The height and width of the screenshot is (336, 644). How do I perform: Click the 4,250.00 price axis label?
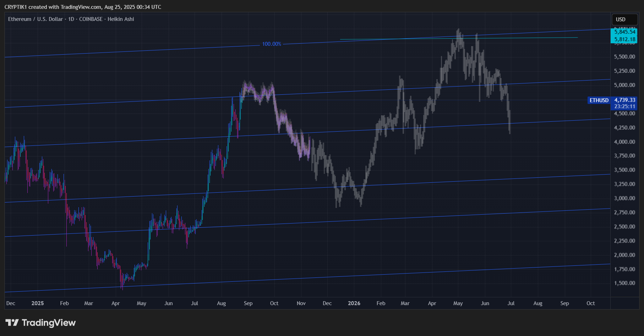[x=624, y=128]
